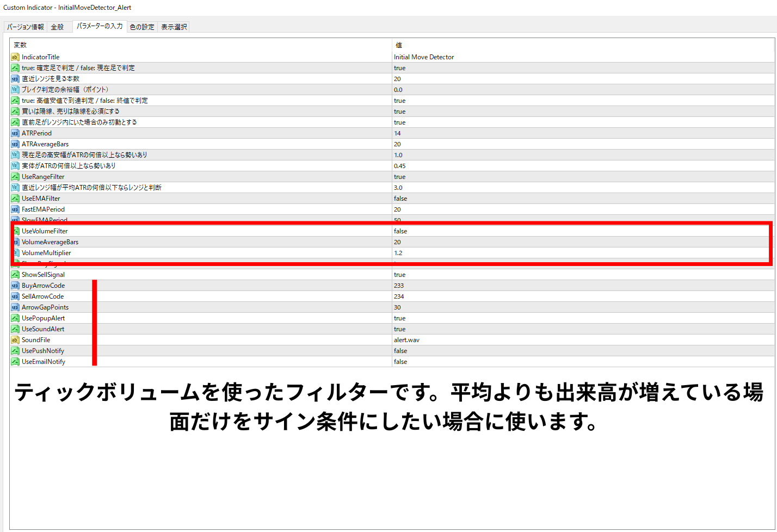
Task: Click the boolean icon next to UseRangeFilter
Action: click(15, 177)
